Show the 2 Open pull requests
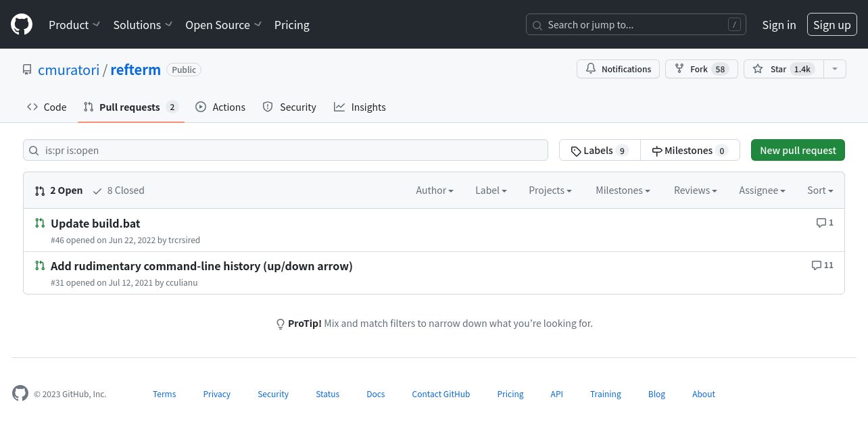This screenshot has width=868, height=435. point(59,190)
